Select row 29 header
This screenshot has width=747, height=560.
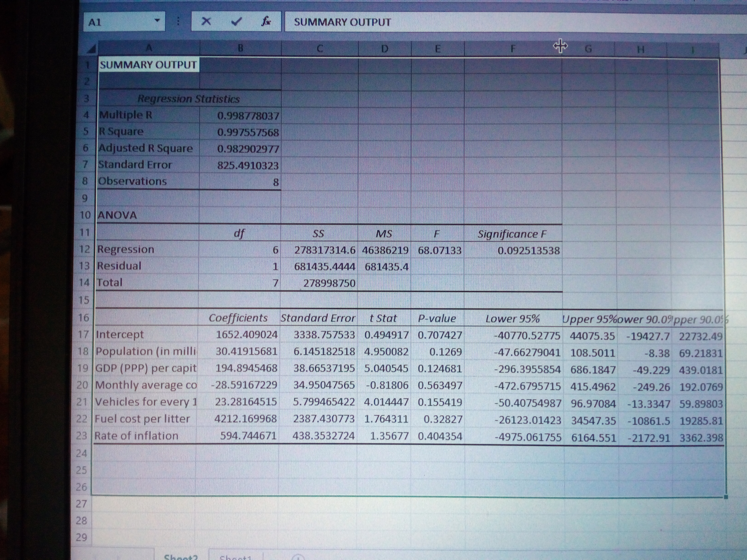point(81,537)
